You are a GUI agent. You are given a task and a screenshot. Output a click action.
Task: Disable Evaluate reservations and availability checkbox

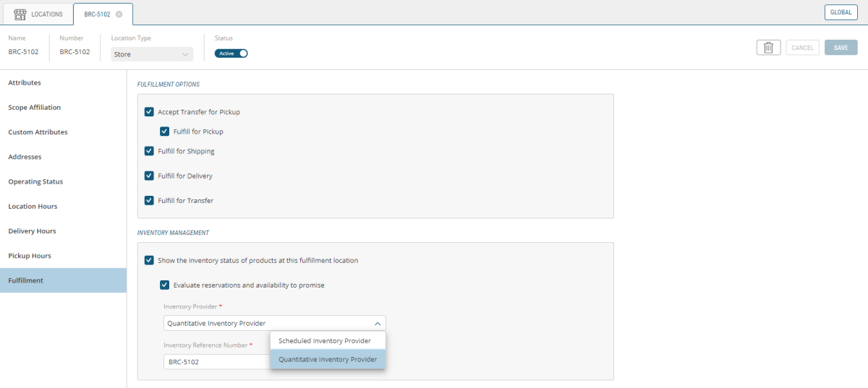pyautogui.click(x=165, y=285)
